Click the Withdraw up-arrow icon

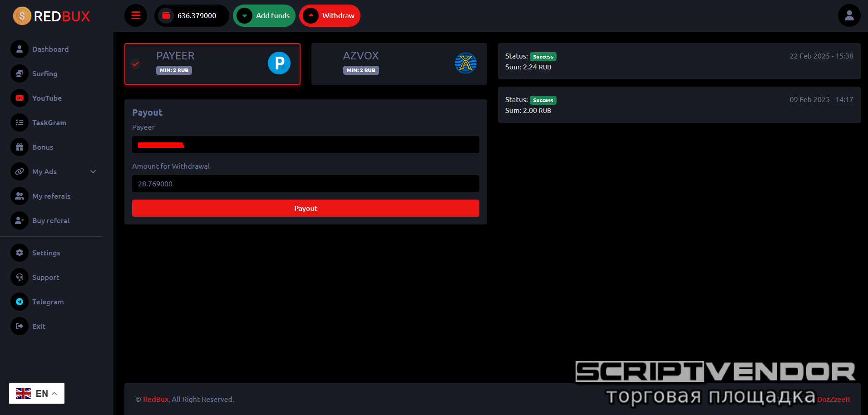tap(311, 15)
